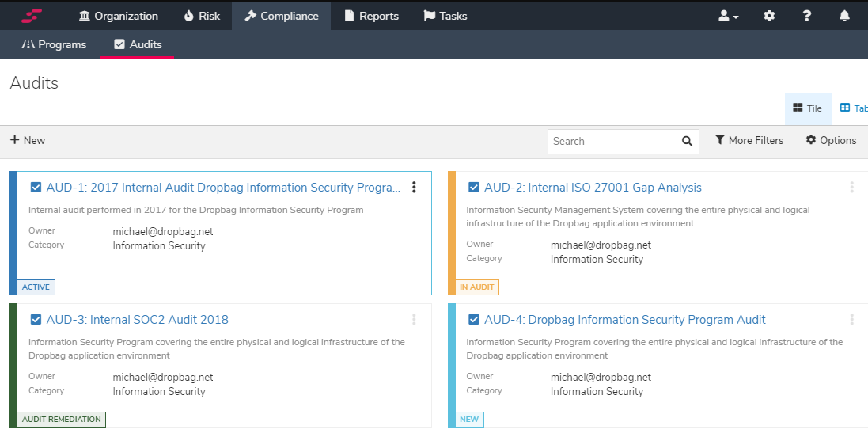Toggle checkbox on AUD-2 audit tile
This screenshot has width=868, height=437.
pyautogui.click(x=474, y=188)
